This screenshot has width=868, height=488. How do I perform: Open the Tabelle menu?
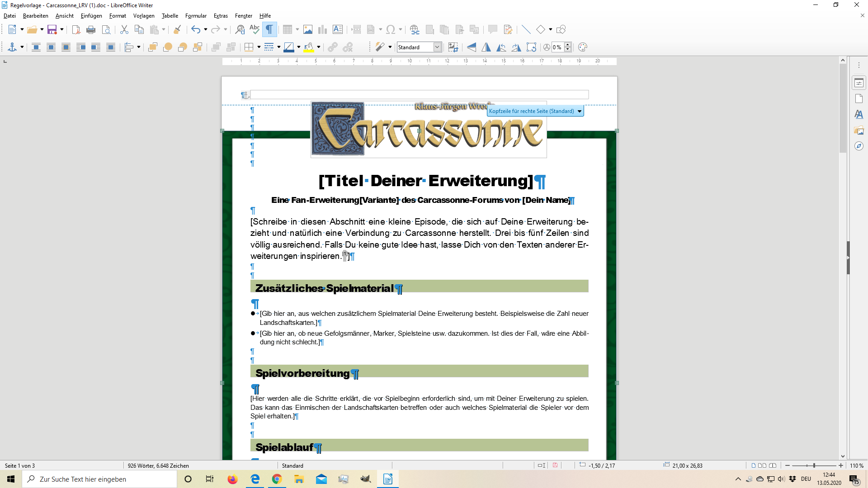(x=170, y=16)
